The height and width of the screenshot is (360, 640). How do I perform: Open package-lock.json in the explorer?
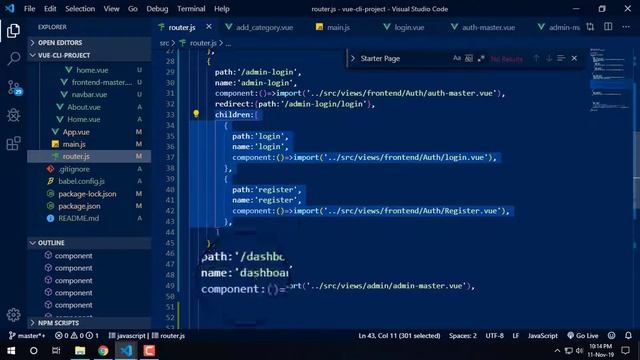point(87,194)
